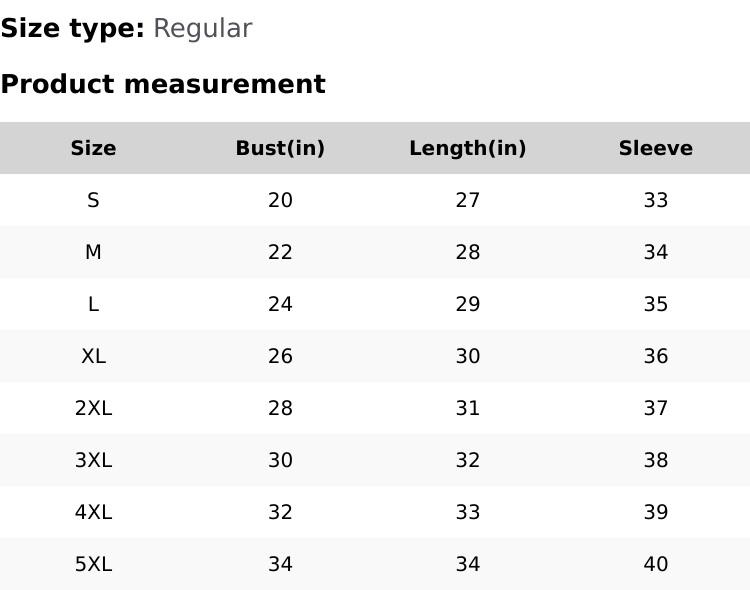
Task: Select the 3XL size row label
Action: [93, 460]
